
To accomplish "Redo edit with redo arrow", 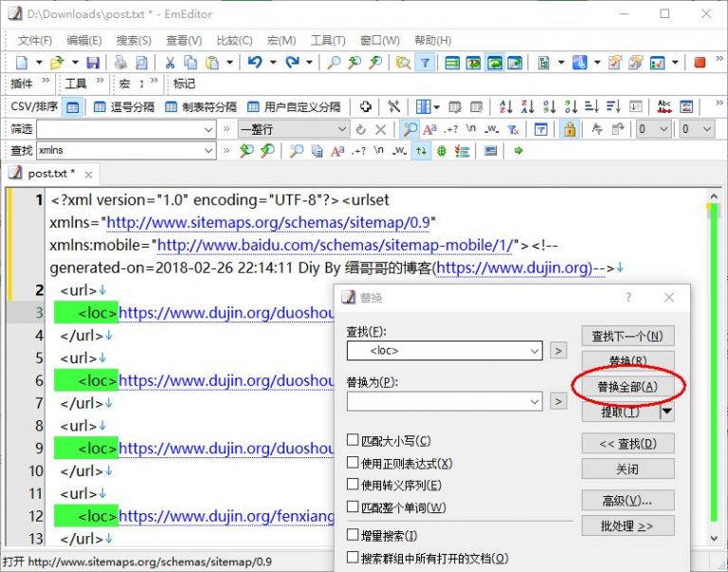I will (x=292, y=62).
